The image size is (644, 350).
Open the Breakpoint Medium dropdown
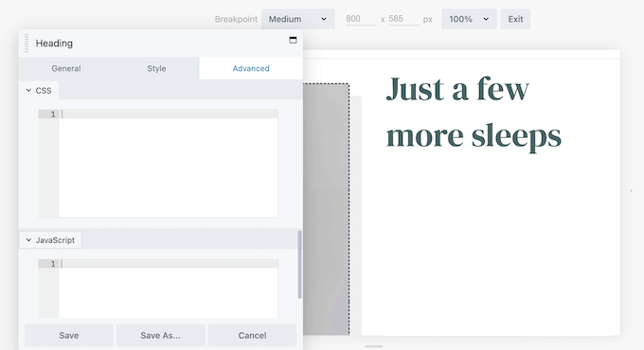coord(297,19)
